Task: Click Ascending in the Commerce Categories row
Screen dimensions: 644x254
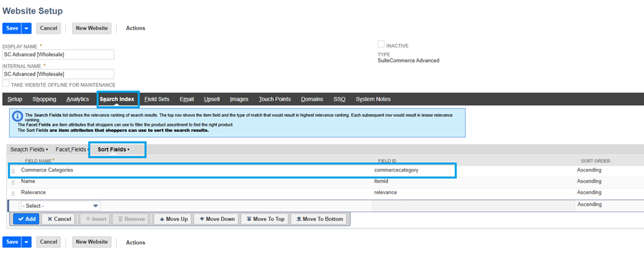Action: tap(589, 170)
